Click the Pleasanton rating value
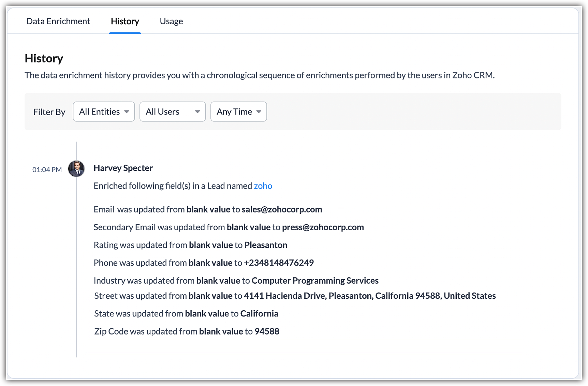Screen dimensions: 588x386 [266, 245]
